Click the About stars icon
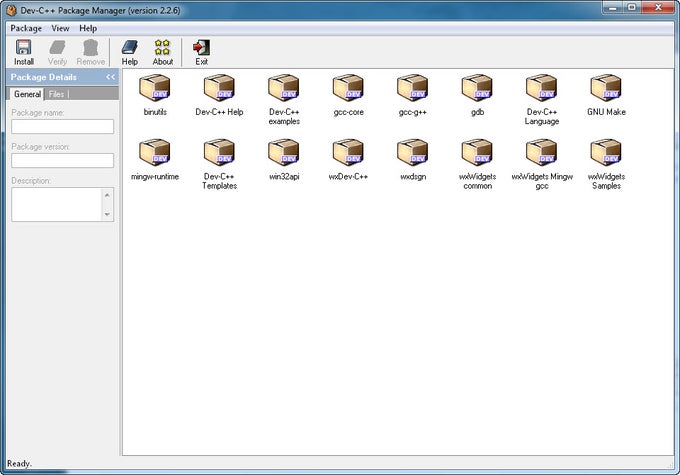The width and height of the screenshot is (680, 475). (x=163, y=52)
